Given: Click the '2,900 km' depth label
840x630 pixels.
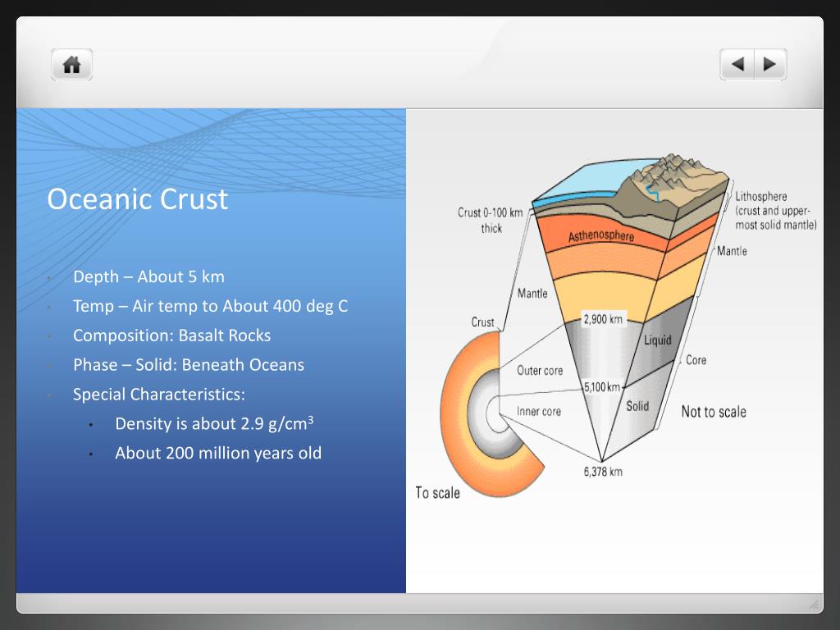Looking at the screenshot, I should coord(603,319).
